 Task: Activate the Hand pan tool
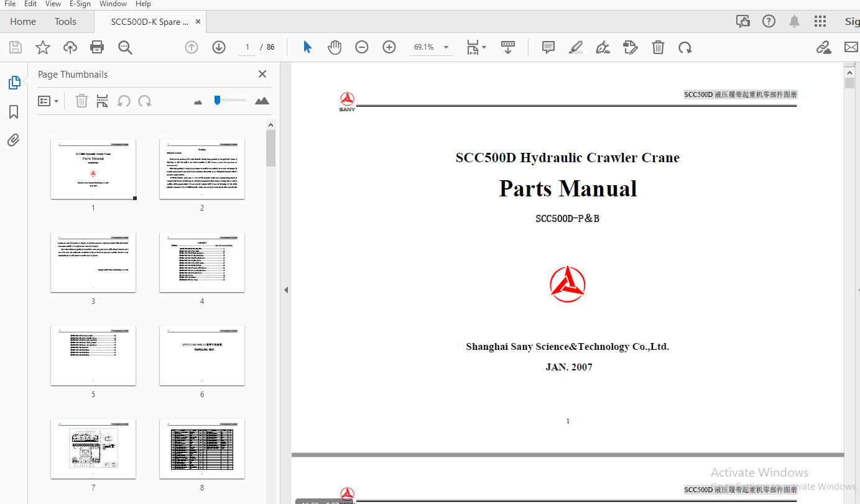(335, 47)
